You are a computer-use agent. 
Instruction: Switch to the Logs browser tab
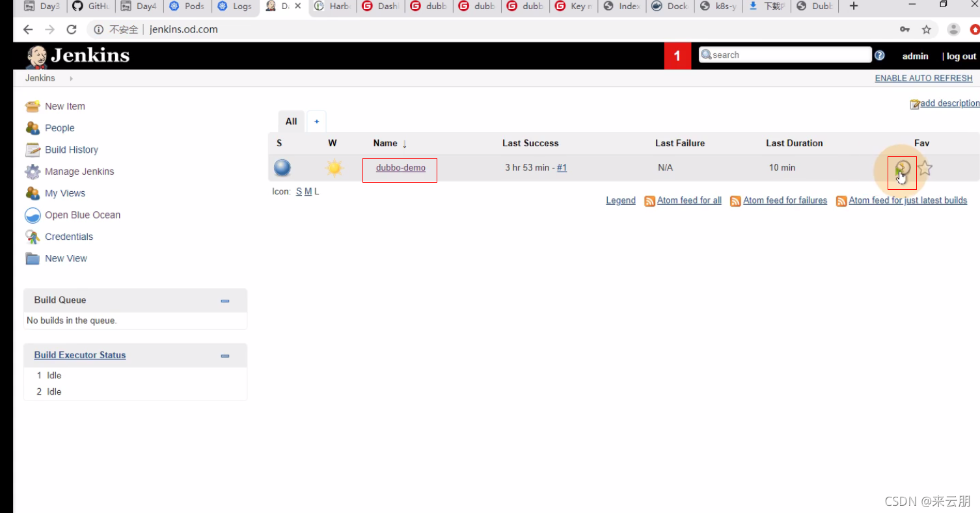pyautogui.click(x=236, y=7)
